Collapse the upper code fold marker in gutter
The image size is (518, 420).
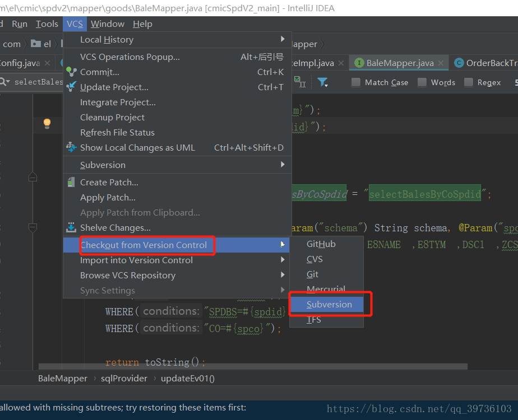click(33, 178)
